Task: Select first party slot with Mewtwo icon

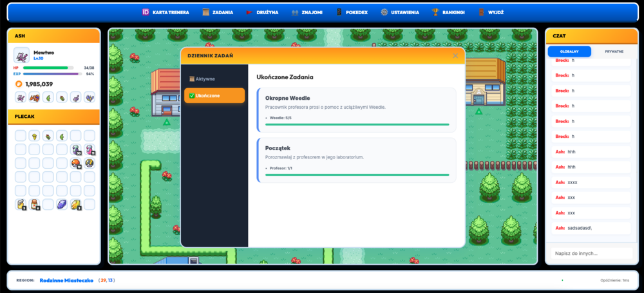Action: point(21,97)
